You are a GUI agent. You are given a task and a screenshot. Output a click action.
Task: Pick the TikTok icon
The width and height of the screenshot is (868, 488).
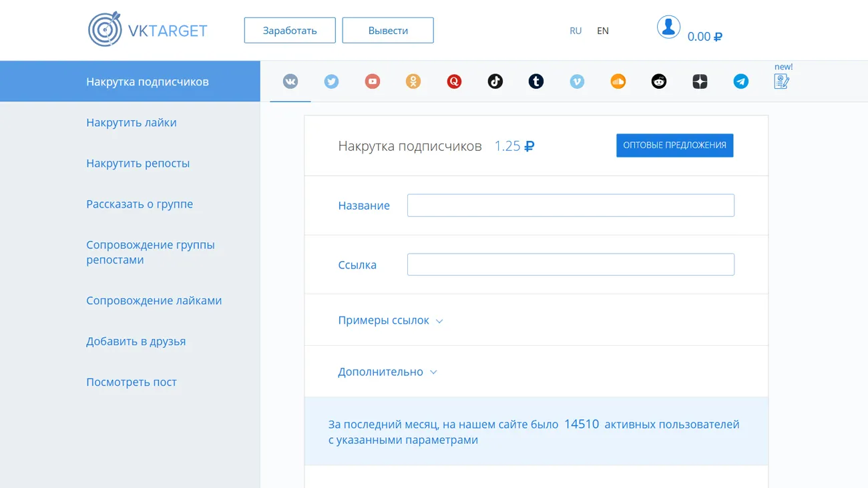pyautogui.click(x=495, y=81)
